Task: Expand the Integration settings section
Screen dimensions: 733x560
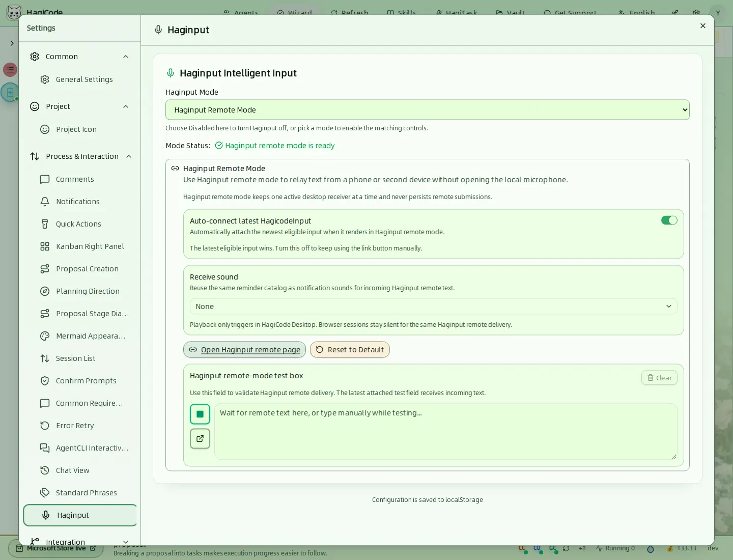Action: click(80, 542)
